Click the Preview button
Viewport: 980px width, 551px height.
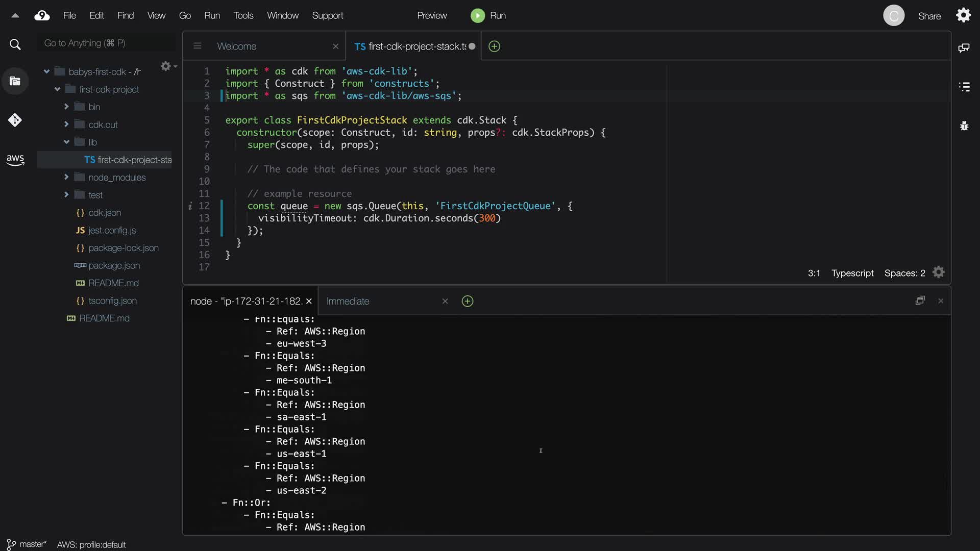point(431,16)
